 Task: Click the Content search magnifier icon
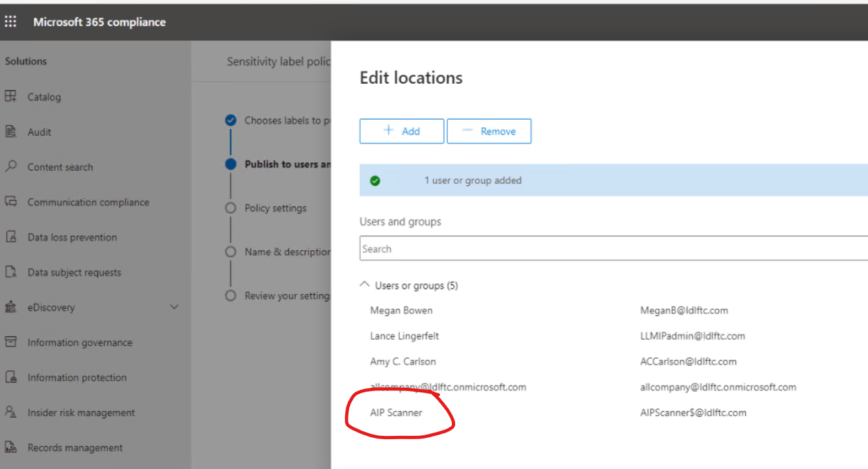[10, 167]
